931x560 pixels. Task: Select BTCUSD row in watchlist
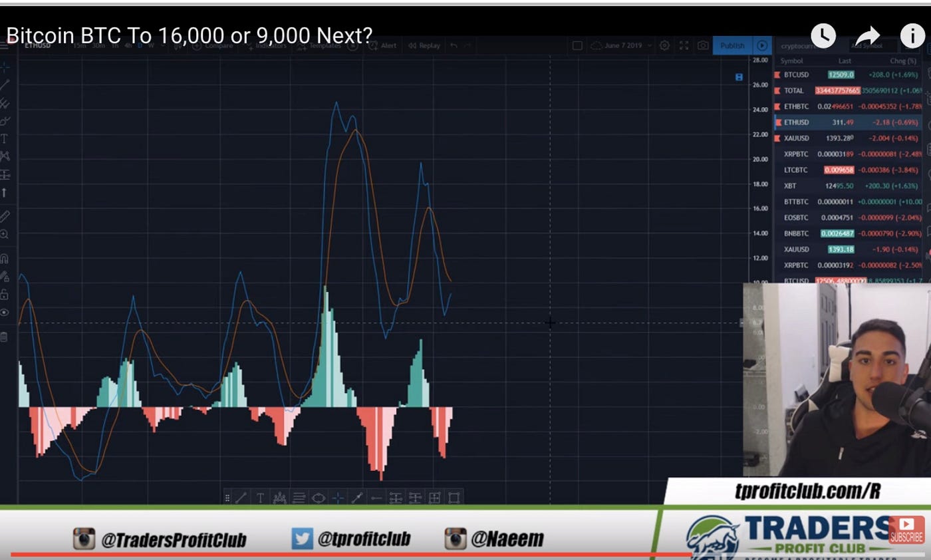tap(848, 74)
